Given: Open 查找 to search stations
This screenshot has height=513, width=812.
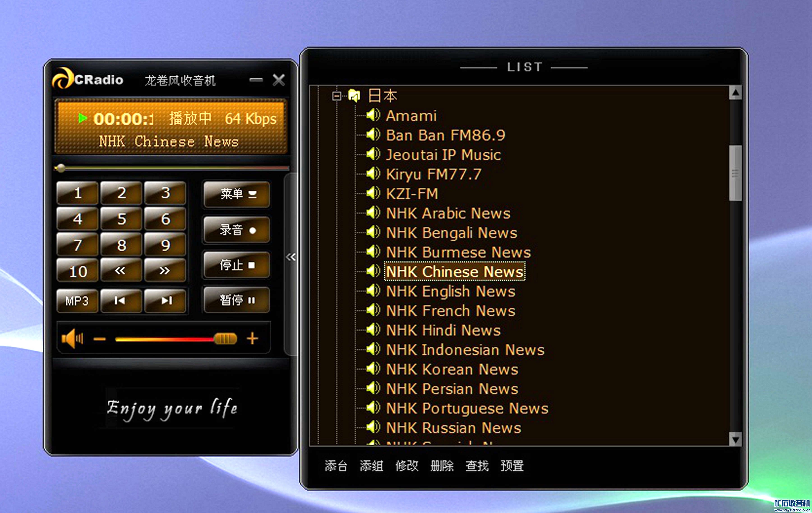Looking at the screenshot, I should 477,466.
